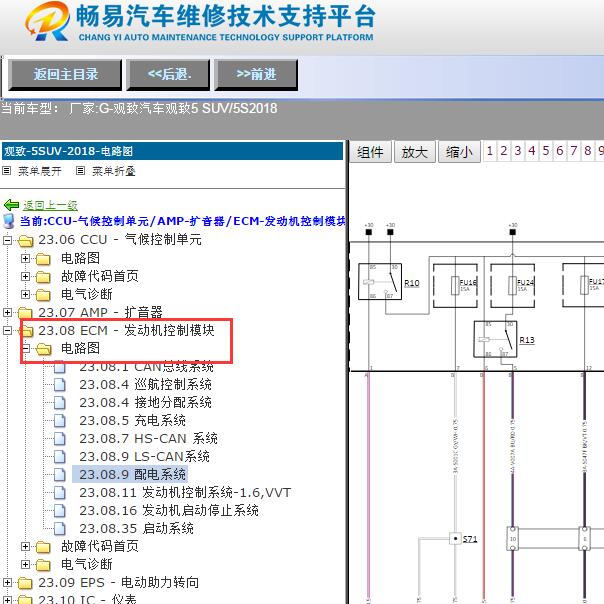This screenshot has height=604, width=604.
Task: Select the highlighted 23.08.9 配电系统 item
Action: pos(130,474)
